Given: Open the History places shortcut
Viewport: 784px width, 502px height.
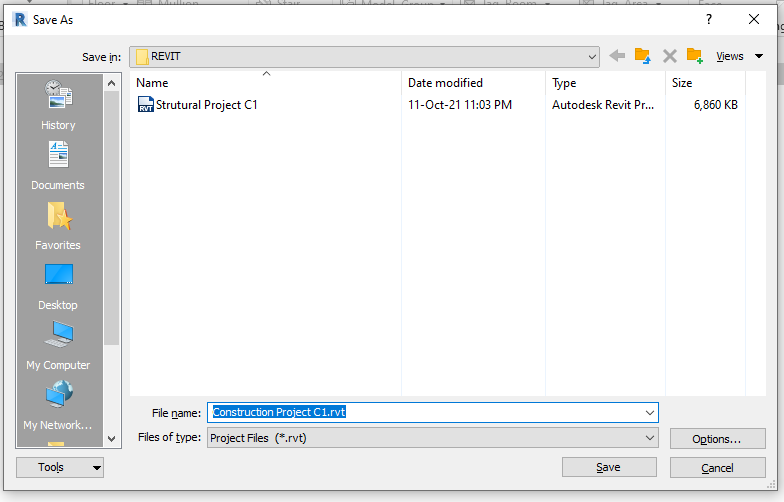Looking at the screenshot, I should (58, 104).
